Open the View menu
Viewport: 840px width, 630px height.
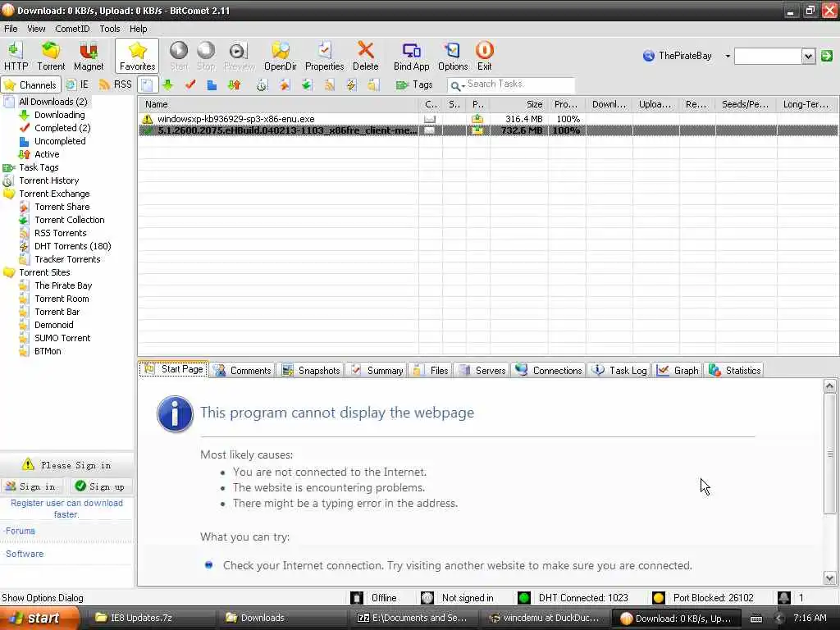point(36,29)
